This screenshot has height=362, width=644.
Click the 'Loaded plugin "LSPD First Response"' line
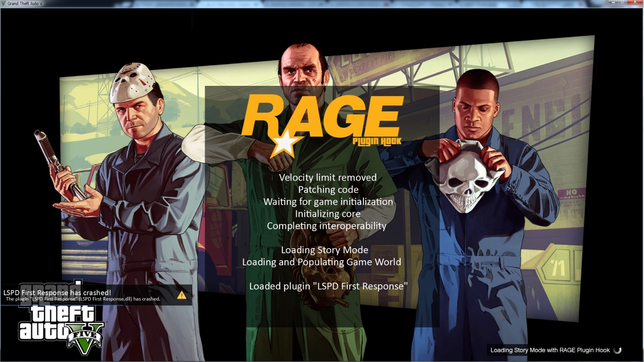pyautogui.click(x=328, y=286)
